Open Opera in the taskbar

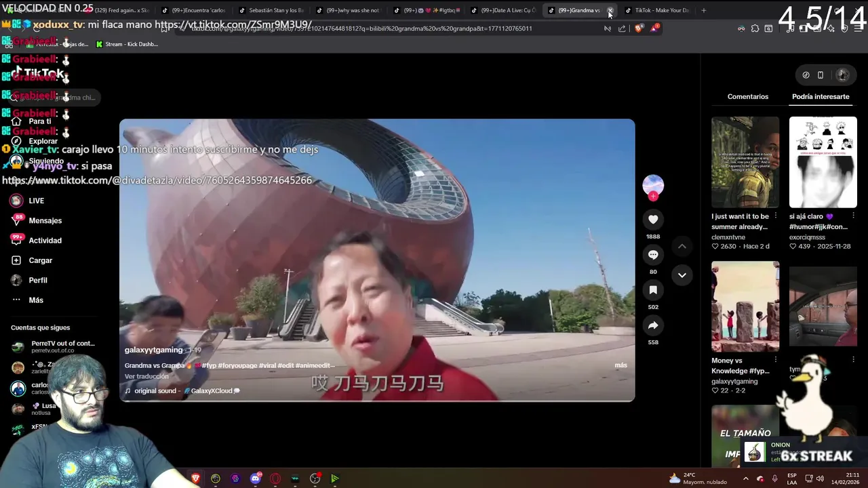(275, 479)
